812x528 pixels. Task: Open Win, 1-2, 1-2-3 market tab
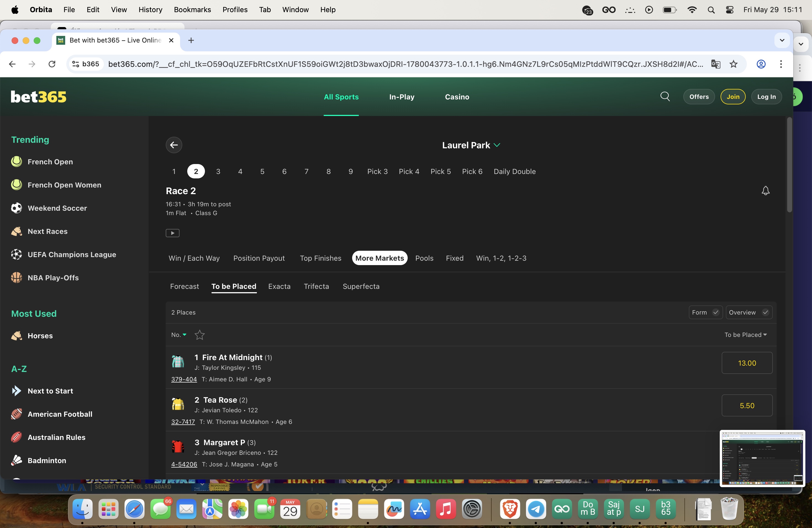click(x=501, y=258)
